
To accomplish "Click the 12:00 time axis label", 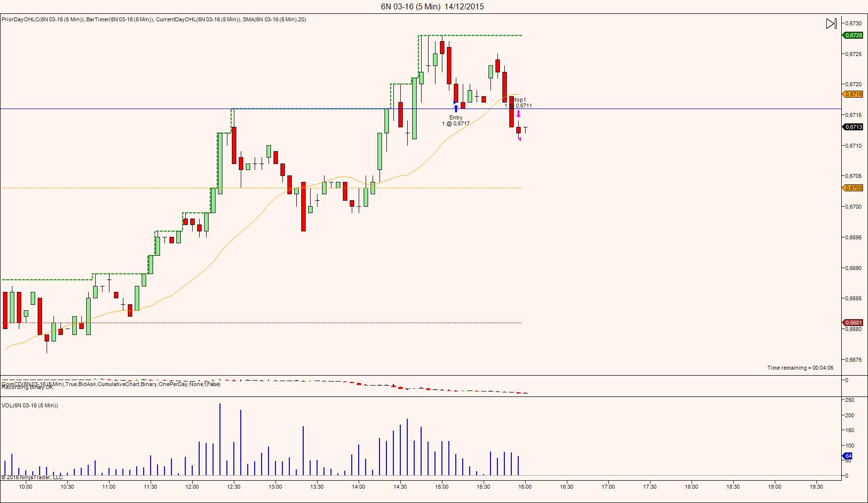I will tap(192, 487).
